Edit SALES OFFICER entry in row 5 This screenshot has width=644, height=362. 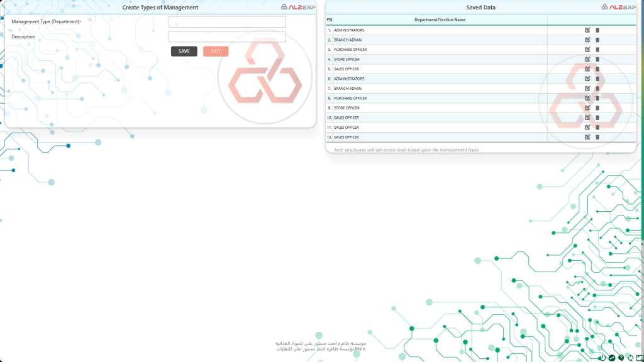pyautogui.click(x=587, y=69)
